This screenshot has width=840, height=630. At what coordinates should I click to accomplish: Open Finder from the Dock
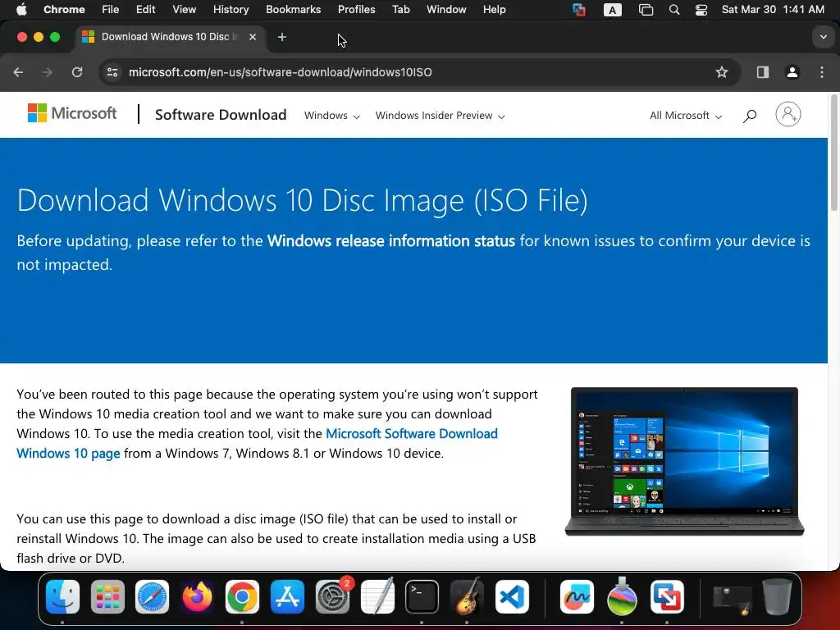coord(62,596)
